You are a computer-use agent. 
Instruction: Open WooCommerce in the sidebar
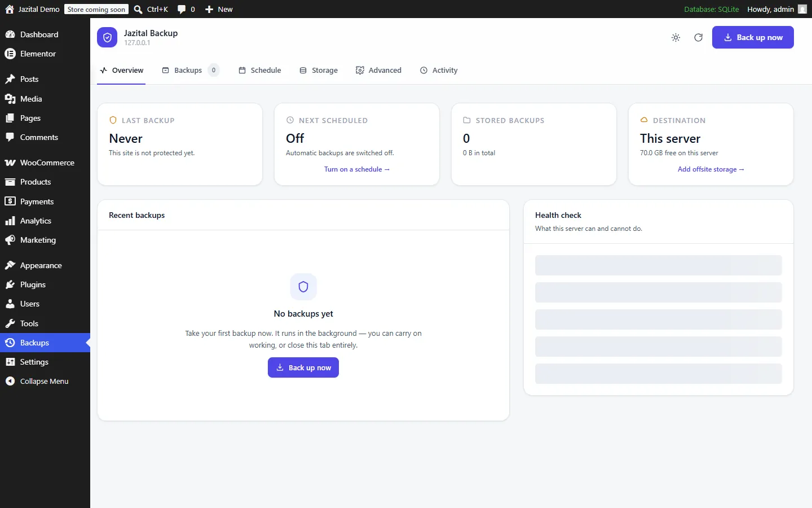(x=45, y=163)
